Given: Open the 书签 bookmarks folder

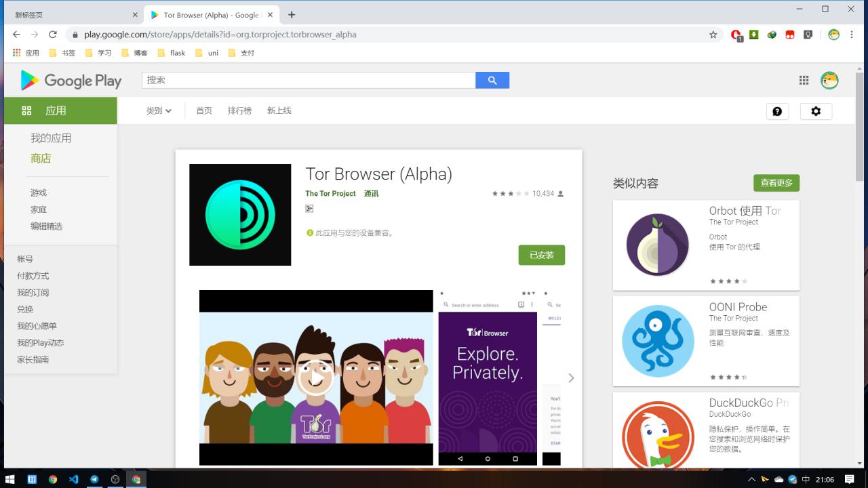Looking at the screenshot, I should coord(62,53).
